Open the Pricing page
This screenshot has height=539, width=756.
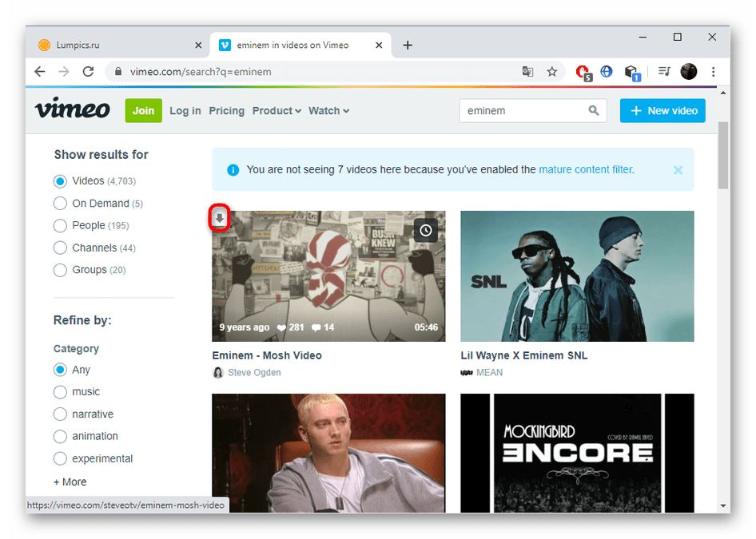[x=226, y=111]
